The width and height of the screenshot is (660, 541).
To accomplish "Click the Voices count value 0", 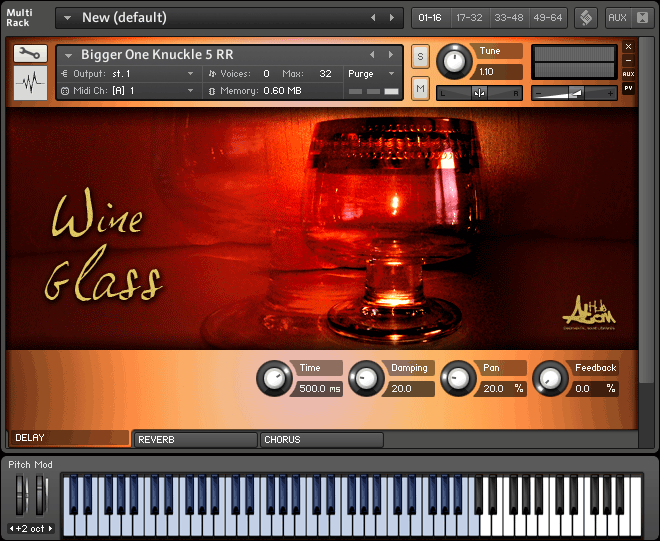I will tap(266, 74).
